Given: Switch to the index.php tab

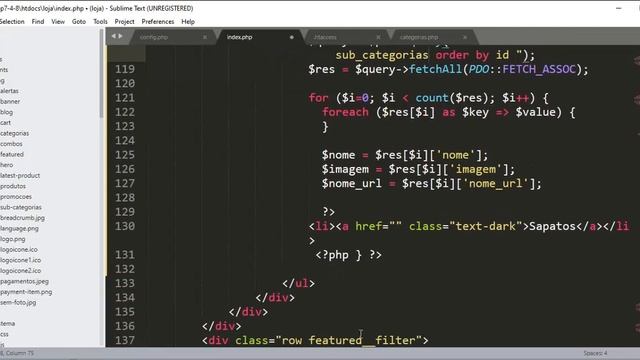Looking at the screenshot, I should pyautogui.click(x=240, y=37).
